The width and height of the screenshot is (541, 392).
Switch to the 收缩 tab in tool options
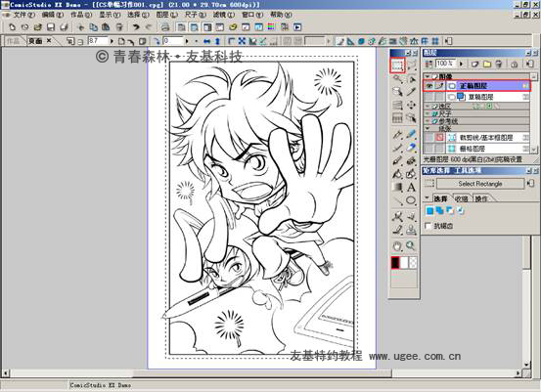tap(462, 198)
